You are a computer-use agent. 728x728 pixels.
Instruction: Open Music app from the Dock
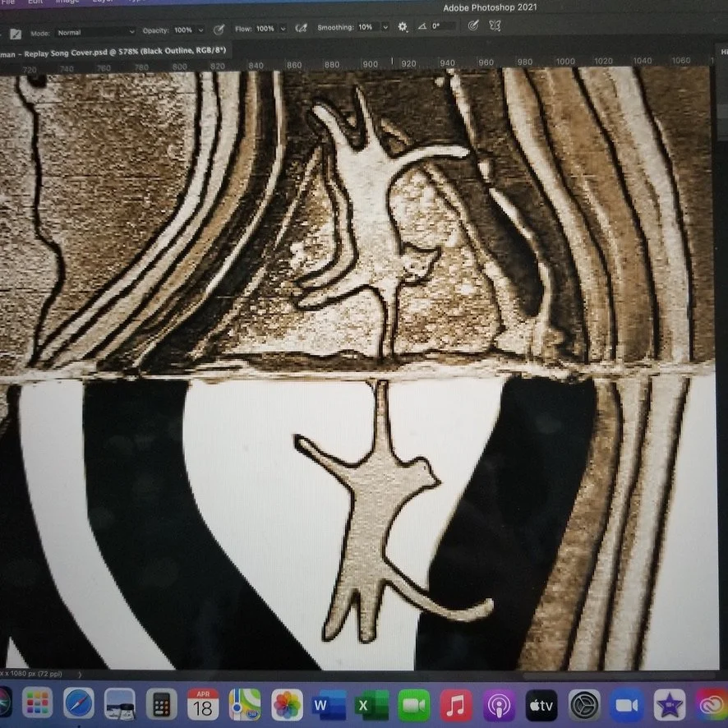point(456,705)
